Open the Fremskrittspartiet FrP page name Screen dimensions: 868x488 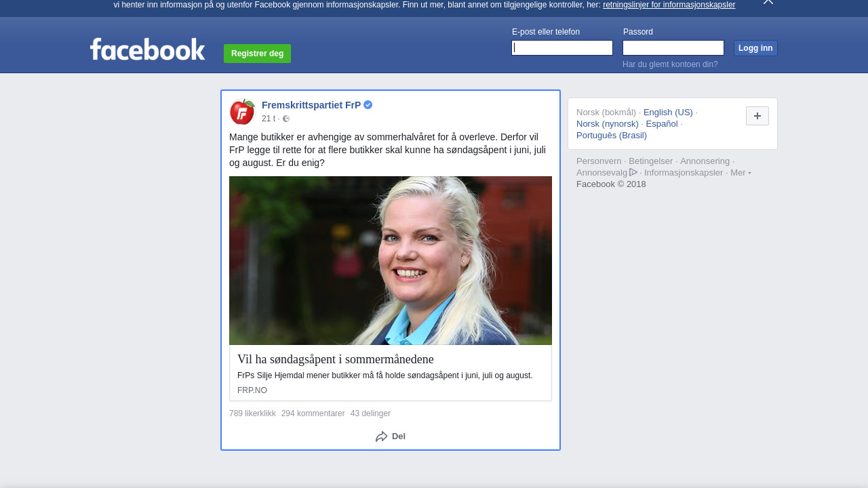click(311, 105)
